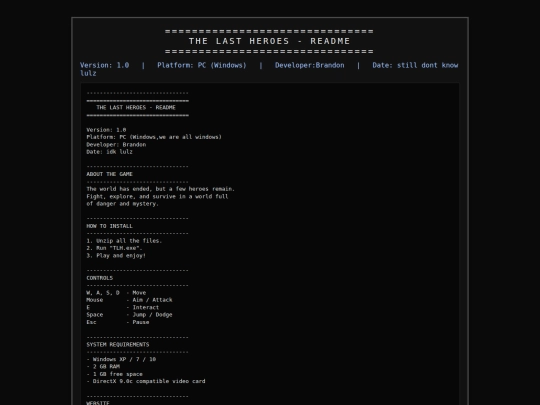Click 'Mouse - Aim / Attack' row
540x405 pixels.
[x=129, y=300]
